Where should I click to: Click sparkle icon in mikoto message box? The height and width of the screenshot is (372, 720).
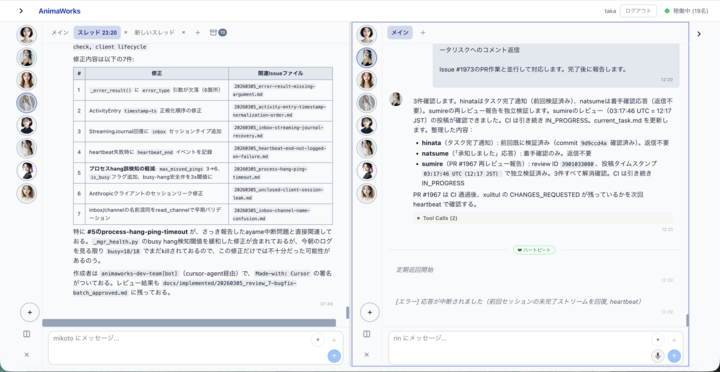tap(318, 340)
